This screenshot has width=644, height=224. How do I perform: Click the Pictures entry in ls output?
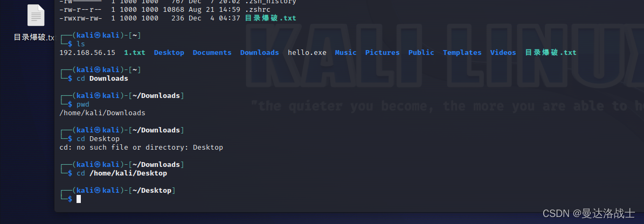pyautogui.click(x=383, y=53)
